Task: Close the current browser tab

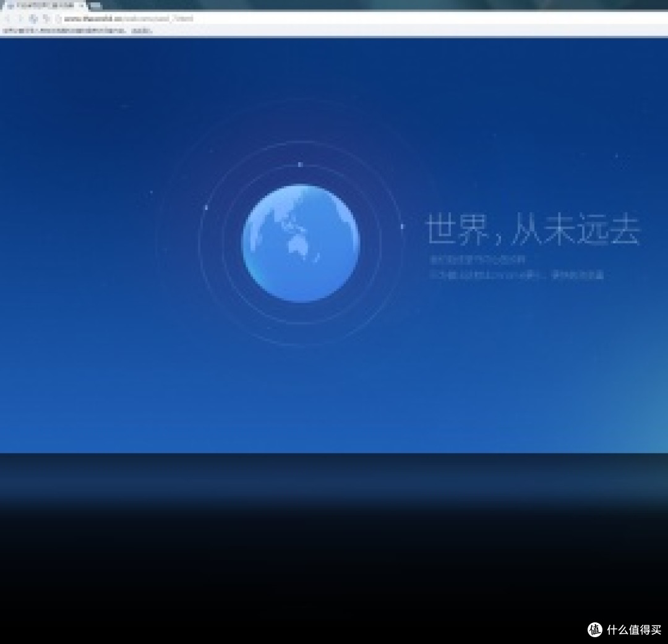Action: coord(82,6)
